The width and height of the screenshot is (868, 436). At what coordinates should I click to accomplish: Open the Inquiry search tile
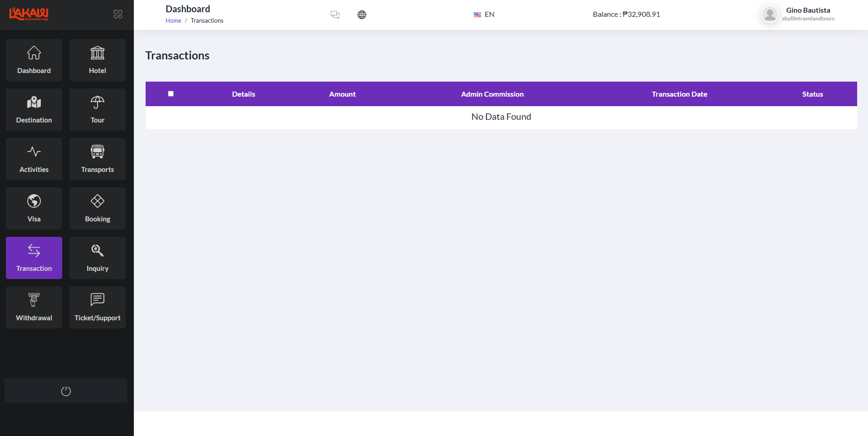[x=98, y=258]
